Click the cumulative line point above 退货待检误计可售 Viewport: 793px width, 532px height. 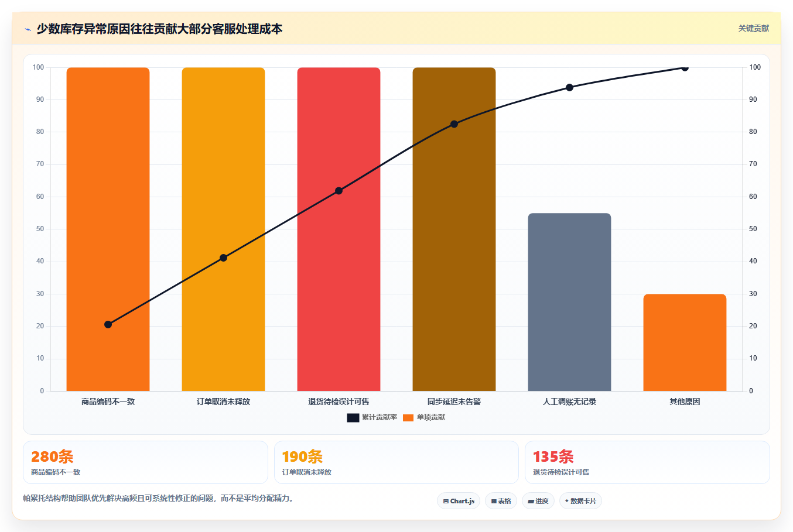[339, 191]
